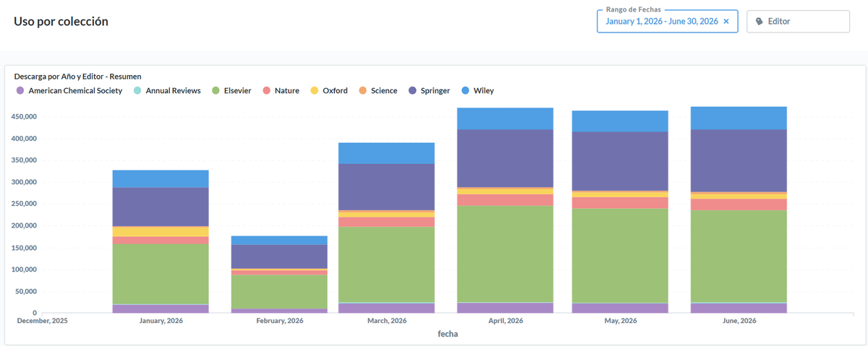
Task: Click the 250,000 y-axis value
Action: point(25,204)
